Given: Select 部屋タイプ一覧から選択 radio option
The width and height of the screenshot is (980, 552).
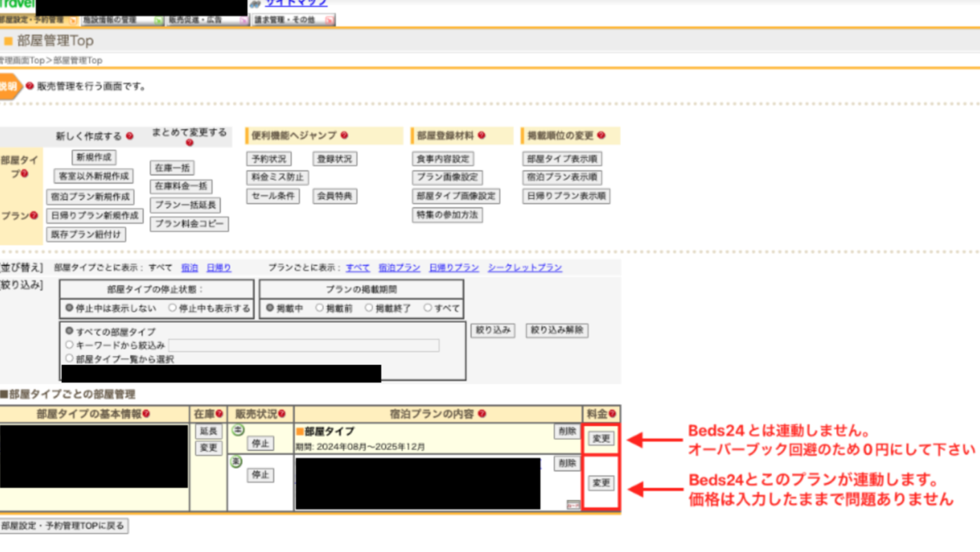Looking at the screenshot, I should click(70, 359).
